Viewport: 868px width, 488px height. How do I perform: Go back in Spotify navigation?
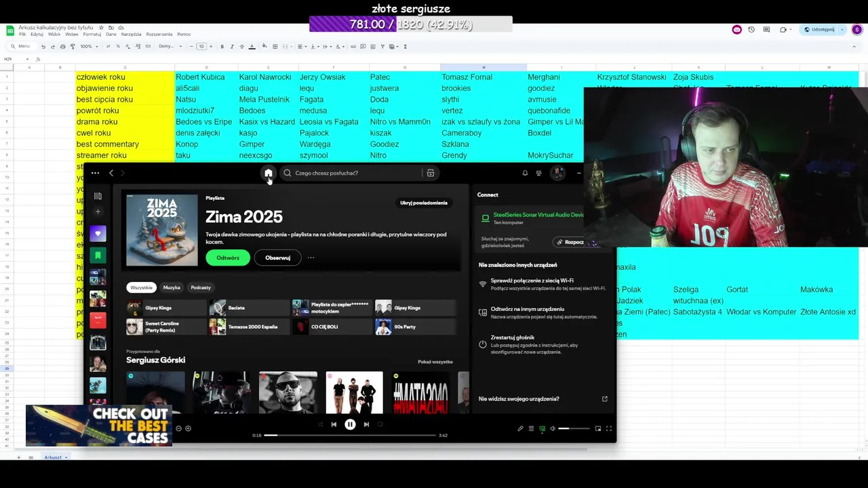(111, 173)
